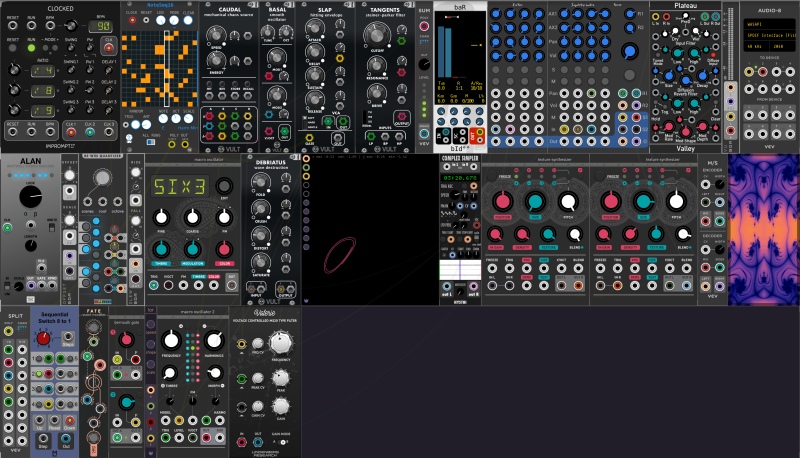Adjust the LEN knob on NoteSeq16
The width and height of the screenshot is (800, 458).
pyautogui.click(x=161, y=20)
